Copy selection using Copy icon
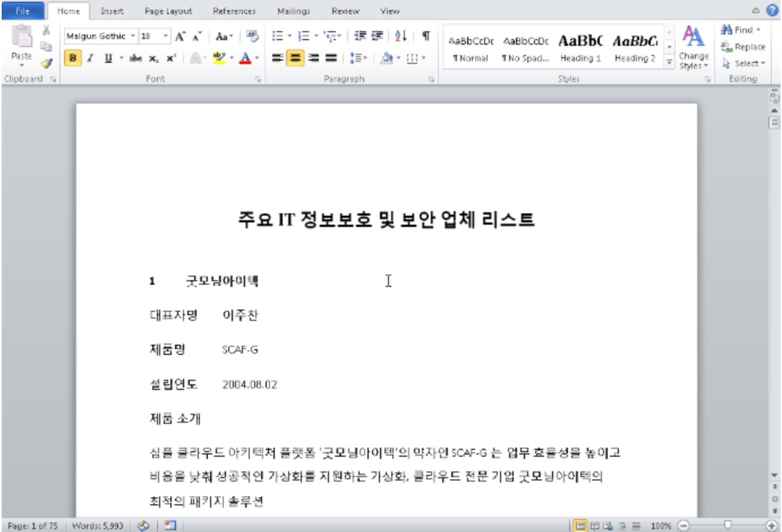This screenshot has height=532, width=782. click(x=46, y=46)
